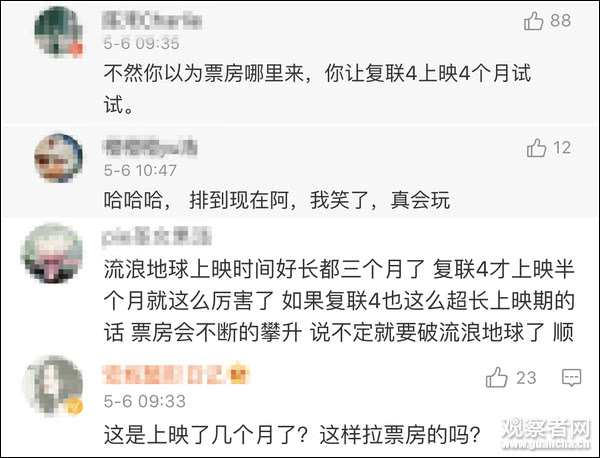Like the comment with 23 likes
The width and height of the screenshot is (600, 458).
tap(497, 378)
